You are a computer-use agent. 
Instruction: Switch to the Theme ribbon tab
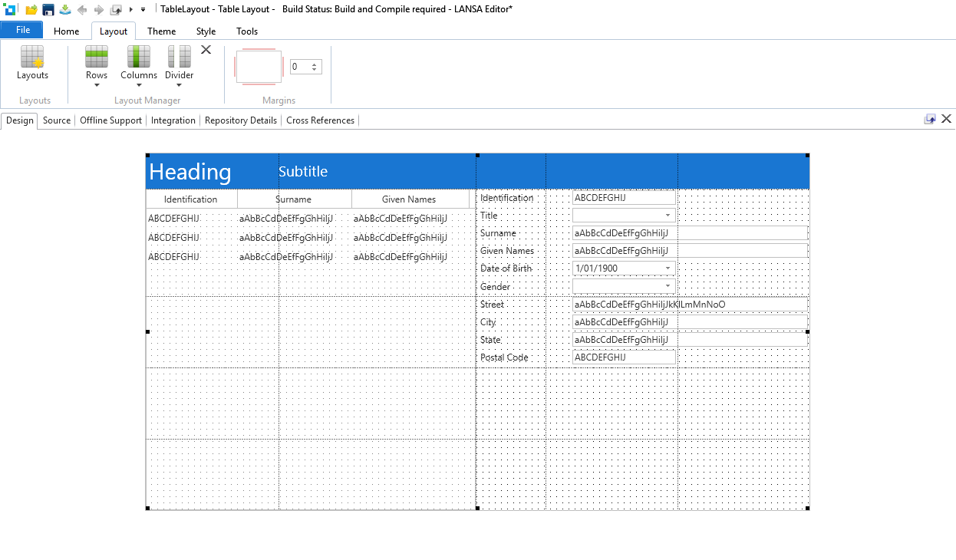161,31
